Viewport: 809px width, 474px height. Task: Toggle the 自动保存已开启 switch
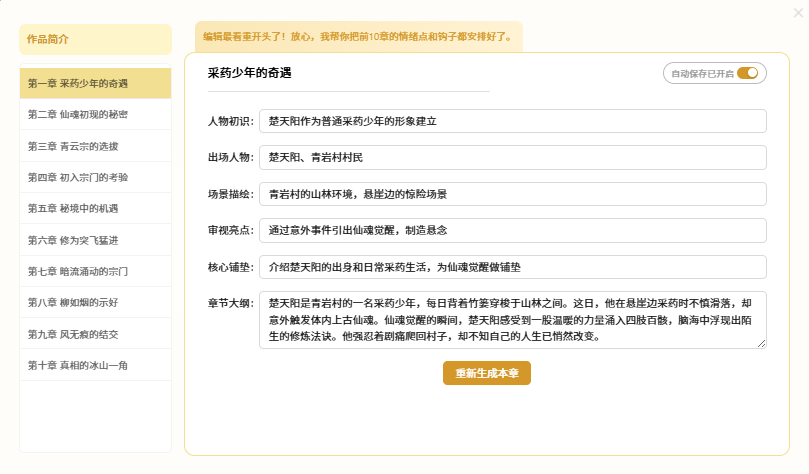coord(747,73)
